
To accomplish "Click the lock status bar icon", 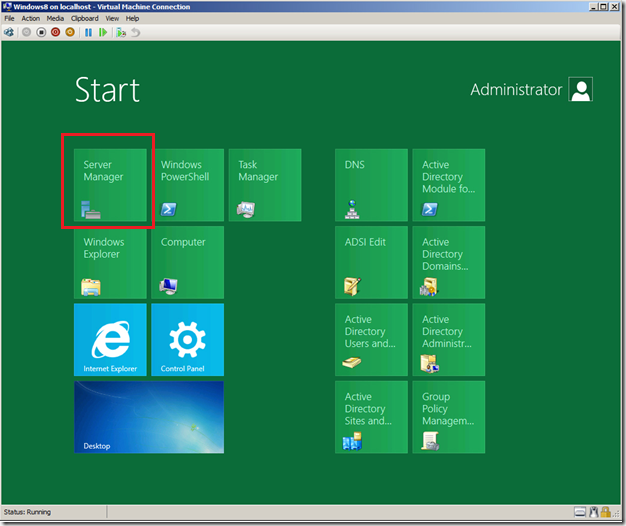I will pyautogui.click(x=606, y=512).
